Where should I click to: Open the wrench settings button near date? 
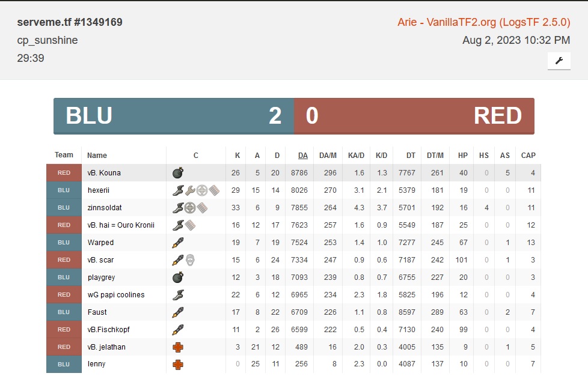tap(559, 61)
